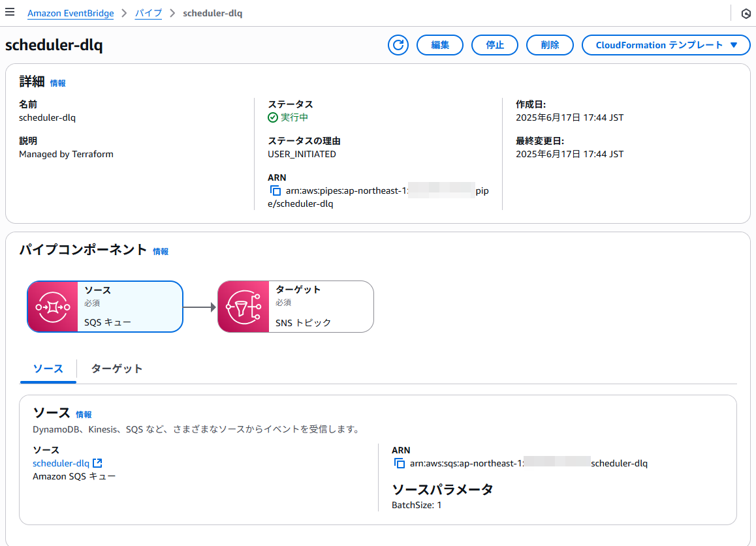Viewport: 756px width, 546px height.
Task: Click the refresh icon button
Action: pos(398,45)
